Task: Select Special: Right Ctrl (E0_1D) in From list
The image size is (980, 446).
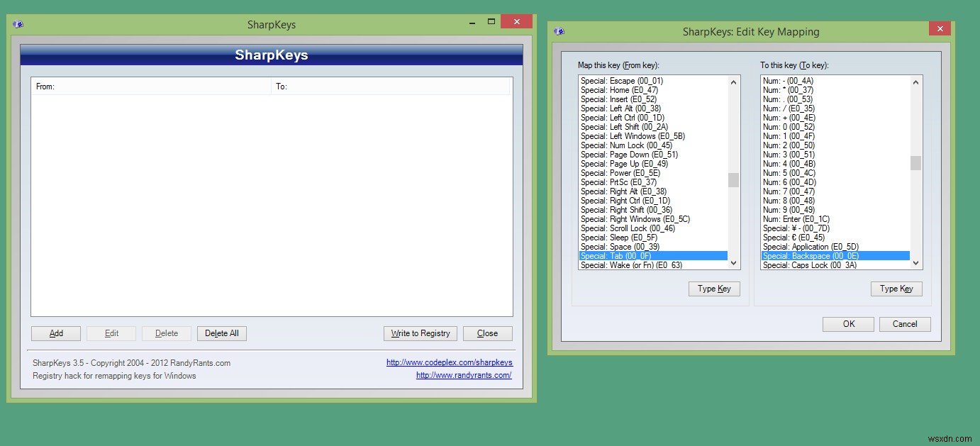Action: pyautogui.click(x=653, y=201)
